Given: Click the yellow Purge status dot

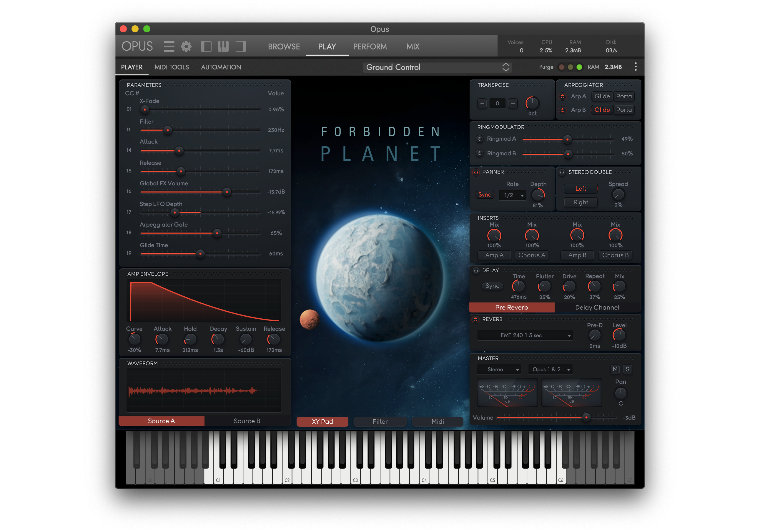Looking at the screenshot, I should pos(570,67).
